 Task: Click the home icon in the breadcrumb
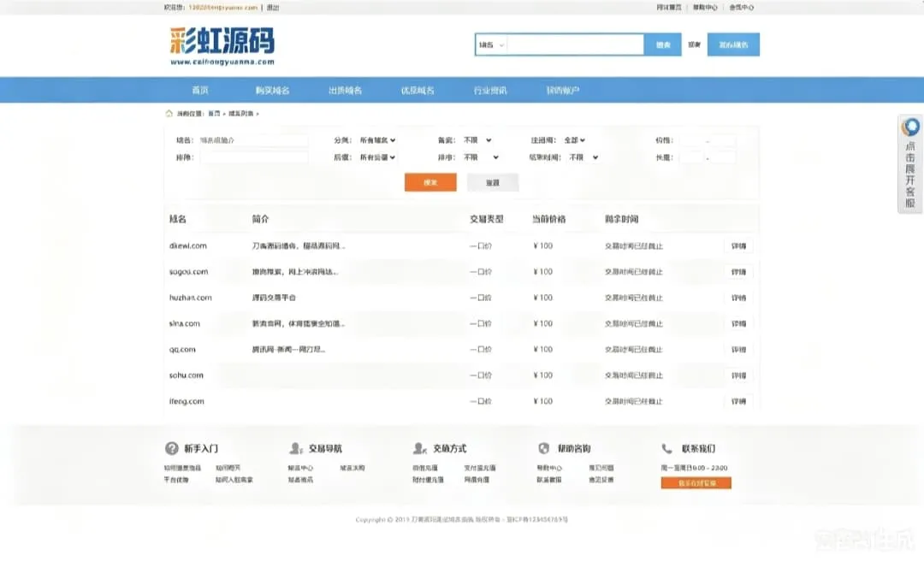coord(169,113)
